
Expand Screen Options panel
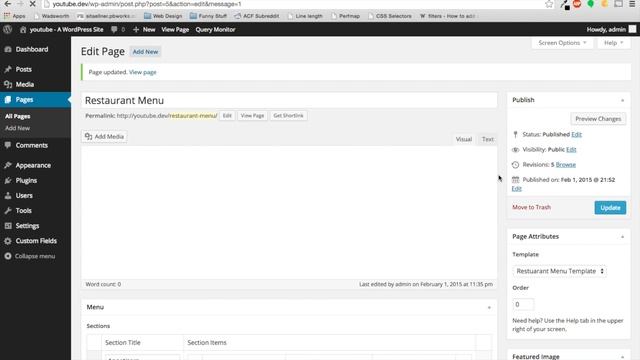562,43
